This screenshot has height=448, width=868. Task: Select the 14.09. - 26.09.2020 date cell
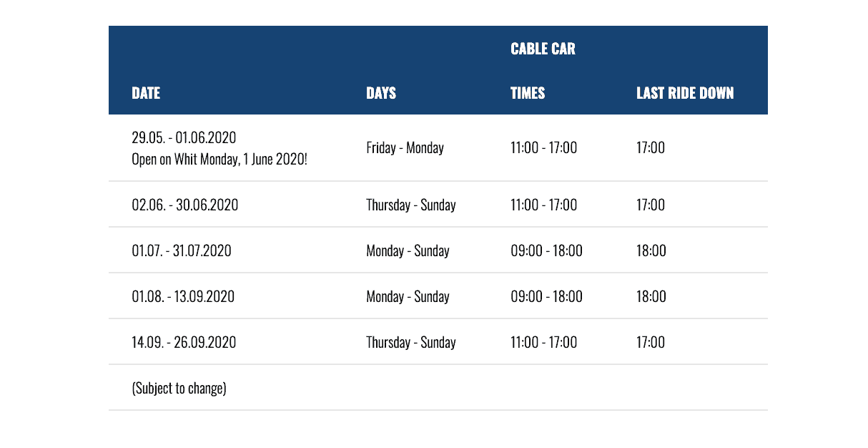[184, 343]
